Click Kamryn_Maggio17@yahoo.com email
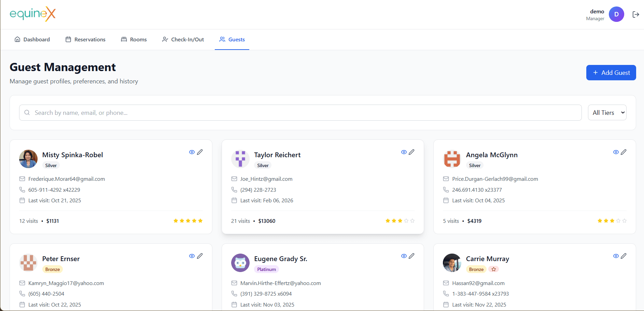644x311 pixels. click(66, 283)
